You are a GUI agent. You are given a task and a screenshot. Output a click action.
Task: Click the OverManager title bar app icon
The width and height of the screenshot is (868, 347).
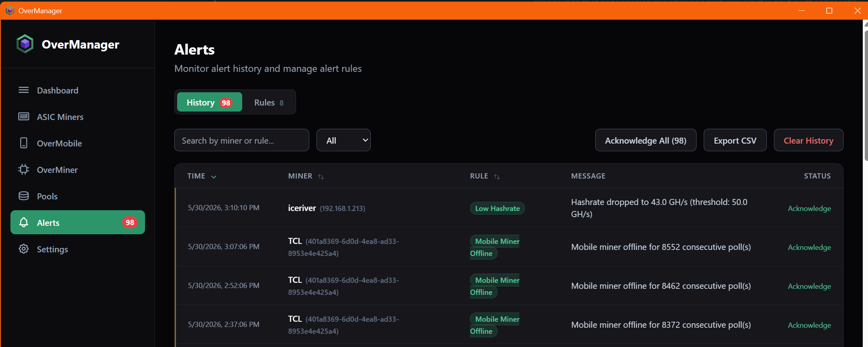10,10
